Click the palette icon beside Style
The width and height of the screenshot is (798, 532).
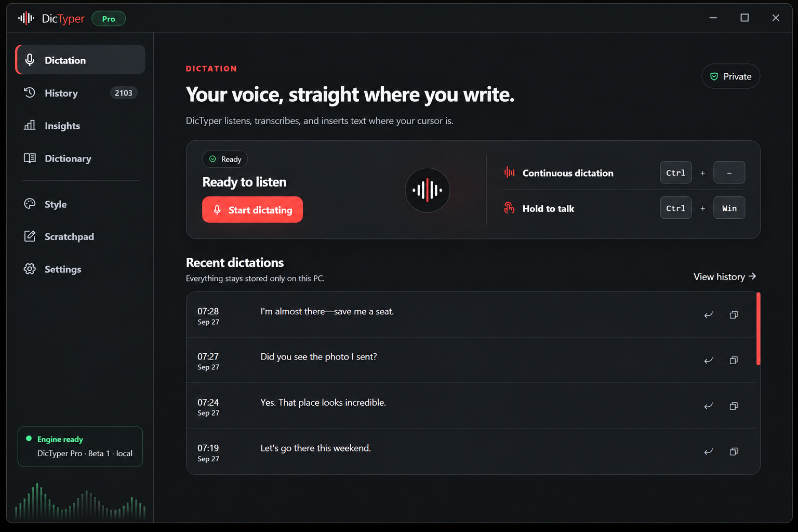[30, 204]
